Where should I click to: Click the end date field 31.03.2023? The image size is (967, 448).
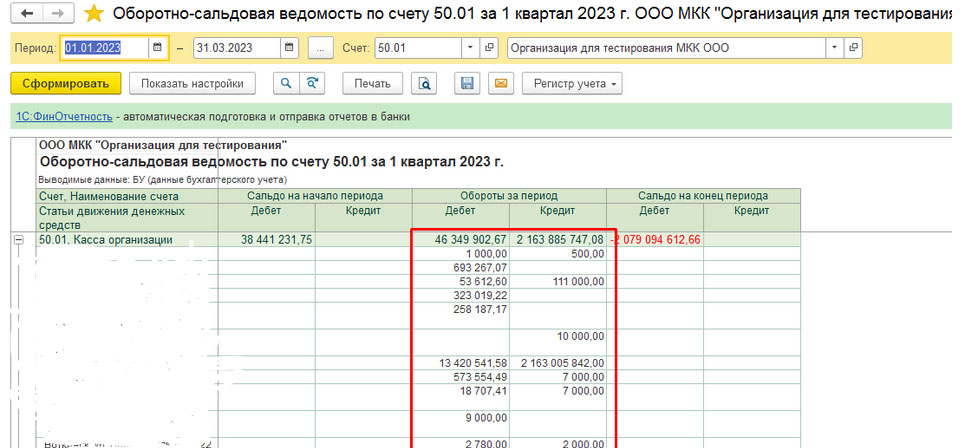pyautogui.click(x=237, y=48)
